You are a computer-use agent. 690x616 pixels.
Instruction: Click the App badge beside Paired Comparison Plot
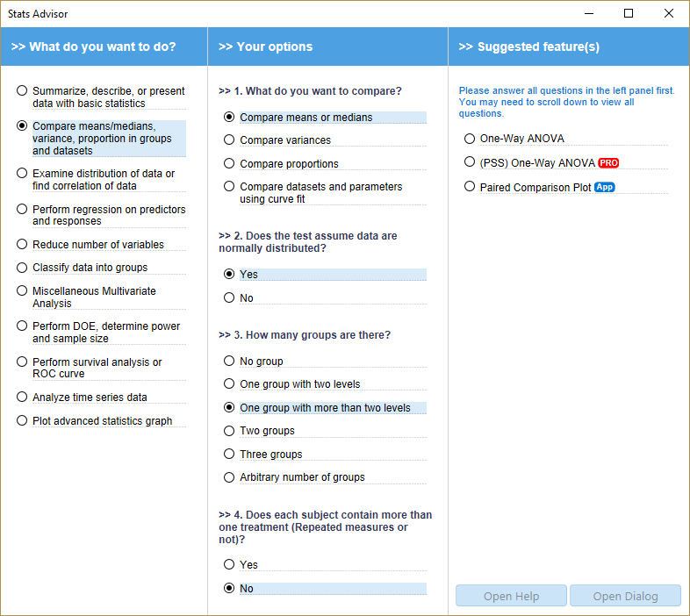pyautogui.click(x=604, y=188)
